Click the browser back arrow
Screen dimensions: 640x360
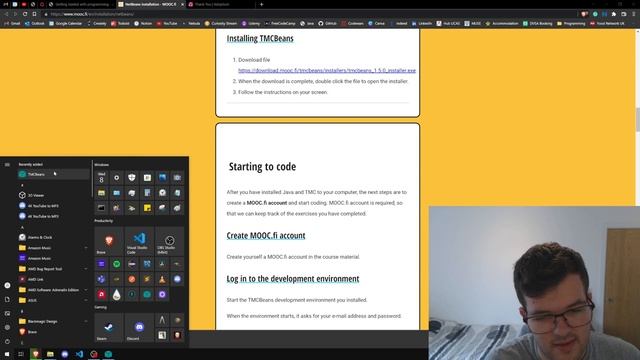tap(6, 14)
